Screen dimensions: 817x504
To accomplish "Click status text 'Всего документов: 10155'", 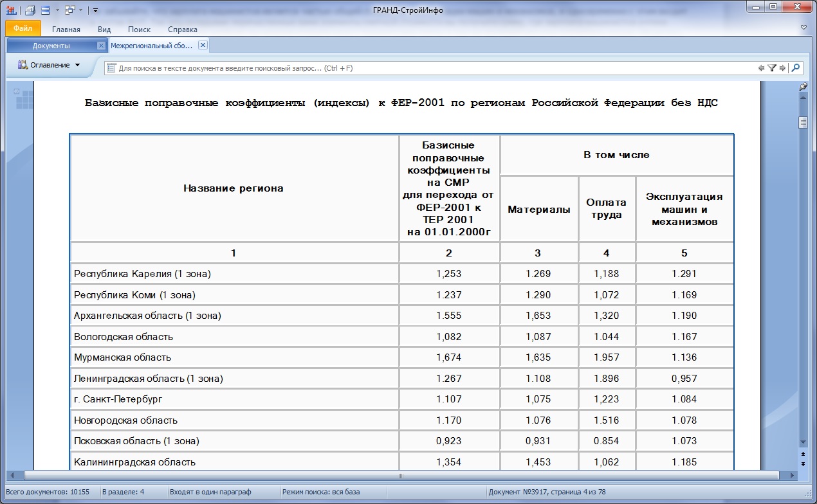I will click(x=48, y=492).
